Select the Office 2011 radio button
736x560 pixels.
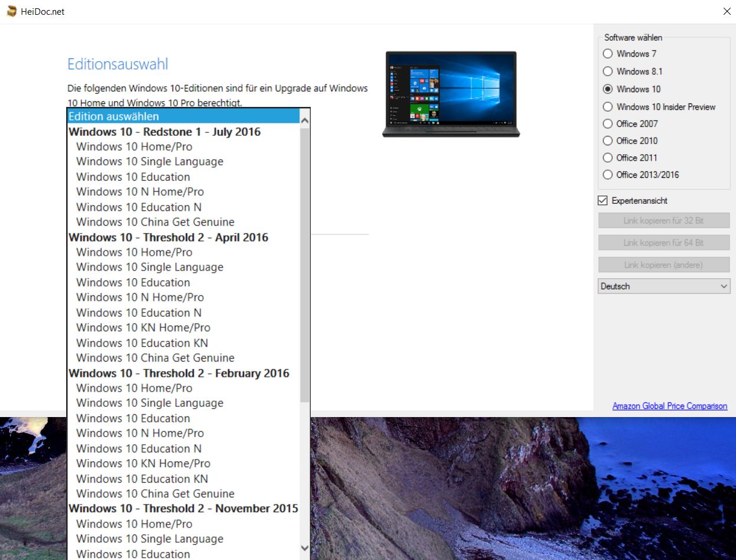[x=607, y=158]
